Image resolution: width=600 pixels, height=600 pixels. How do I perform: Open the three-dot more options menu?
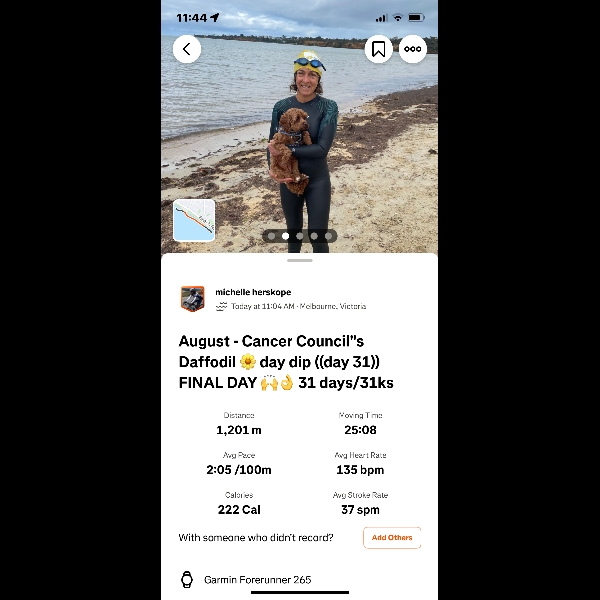point(412,49)
